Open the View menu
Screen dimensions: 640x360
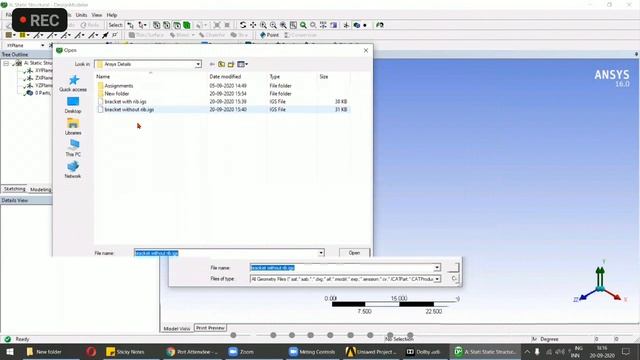pyautogui.click(x=97, y=15)
